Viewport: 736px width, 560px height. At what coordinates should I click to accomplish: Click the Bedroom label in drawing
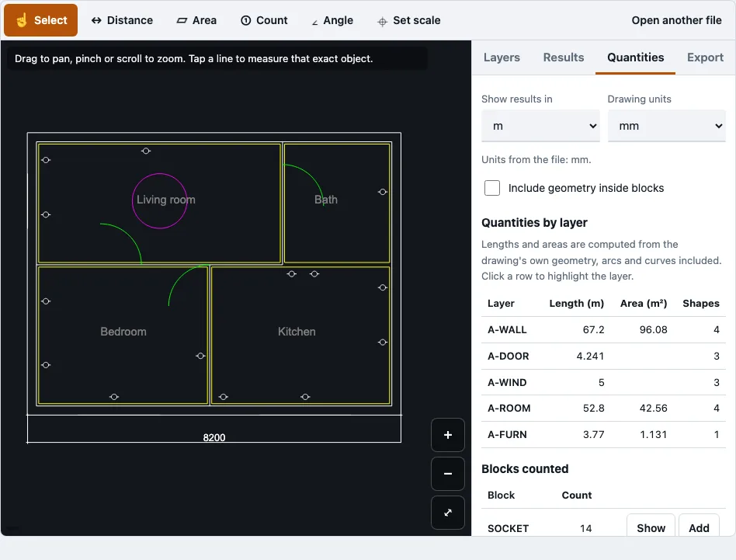[x=123, y=332]
